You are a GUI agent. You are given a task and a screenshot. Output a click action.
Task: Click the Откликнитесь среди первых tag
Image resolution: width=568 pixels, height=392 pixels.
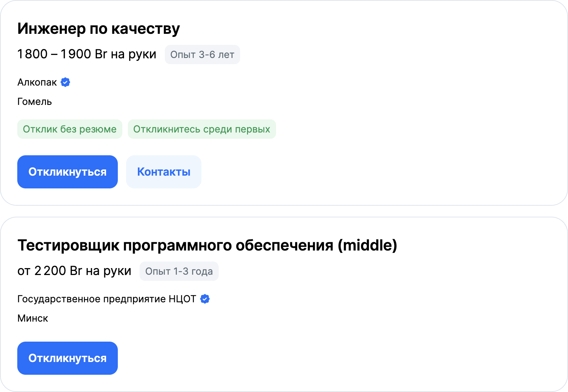pos(201,129)
